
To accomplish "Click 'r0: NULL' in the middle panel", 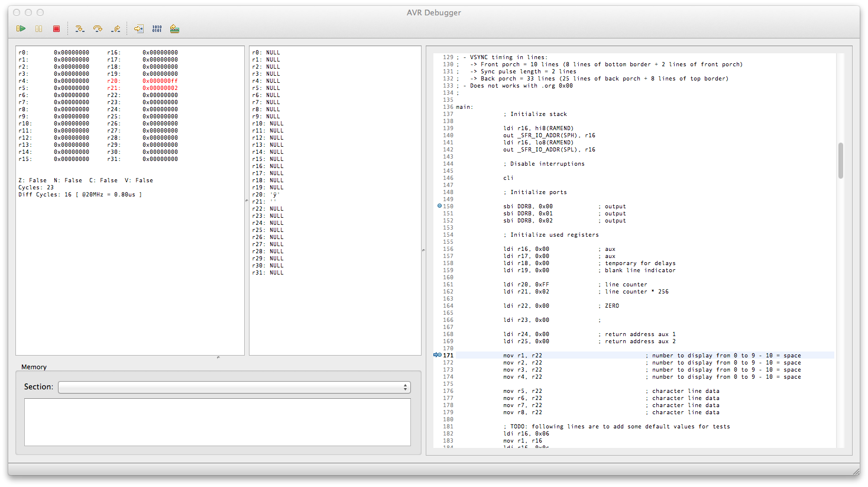I will 266,53.
